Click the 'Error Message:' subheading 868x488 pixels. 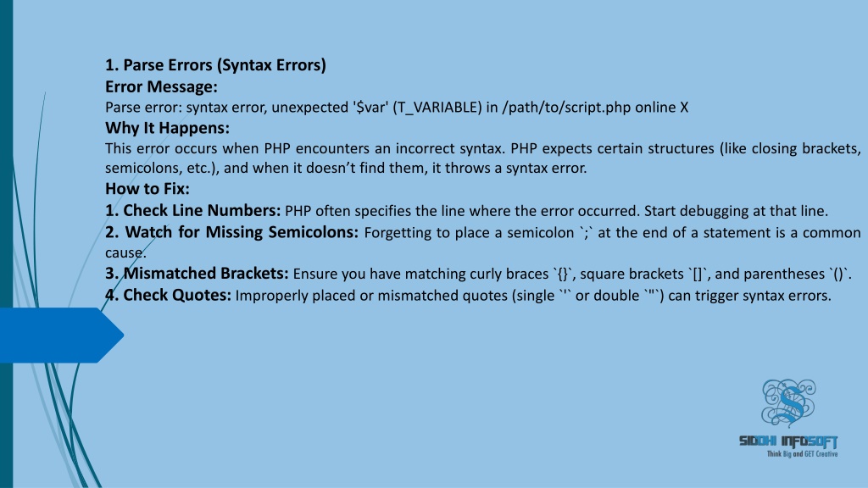click(x=161, y=87)
